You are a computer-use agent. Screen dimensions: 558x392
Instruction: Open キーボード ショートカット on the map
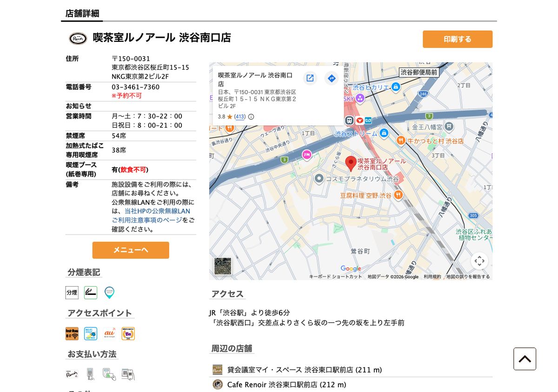336,277
